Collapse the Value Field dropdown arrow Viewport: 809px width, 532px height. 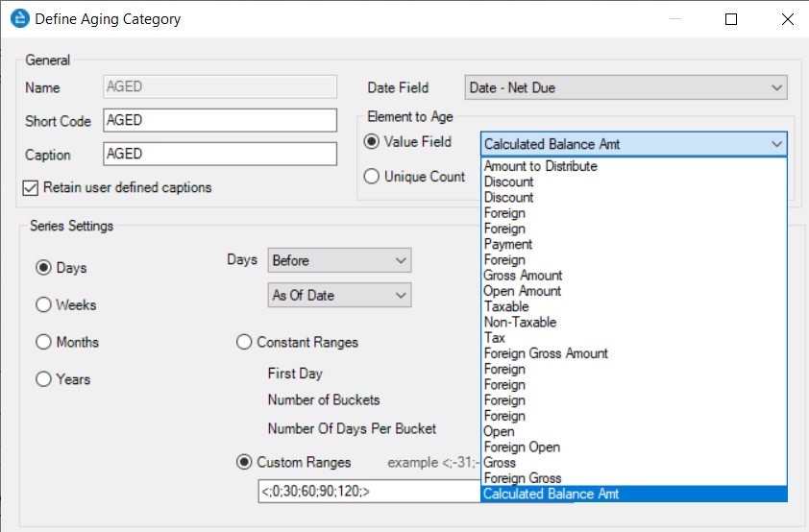coord(775,144)
